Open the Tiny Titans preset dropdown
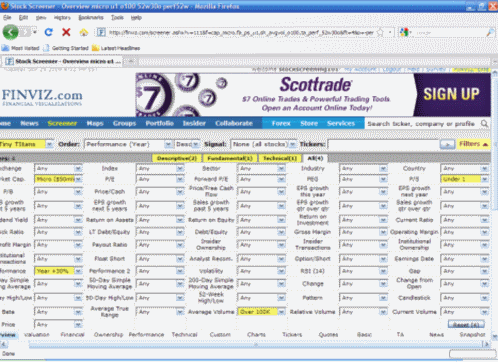 (x=26, y=144)
